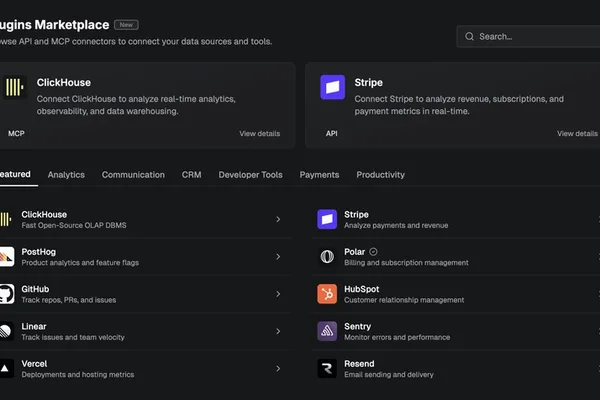Click View details on ClickHouse card
This screenshot has height=400, width=600.
259,134
